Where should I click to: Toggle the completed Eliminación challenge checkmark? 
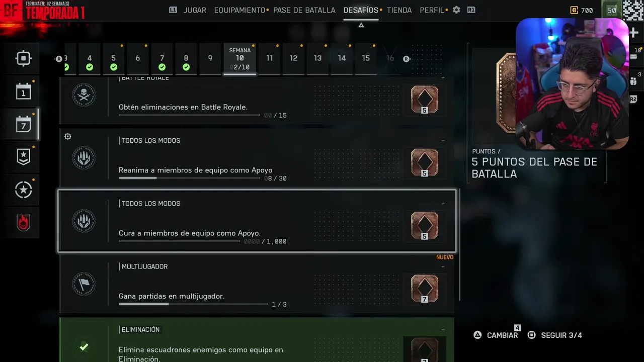84,347
